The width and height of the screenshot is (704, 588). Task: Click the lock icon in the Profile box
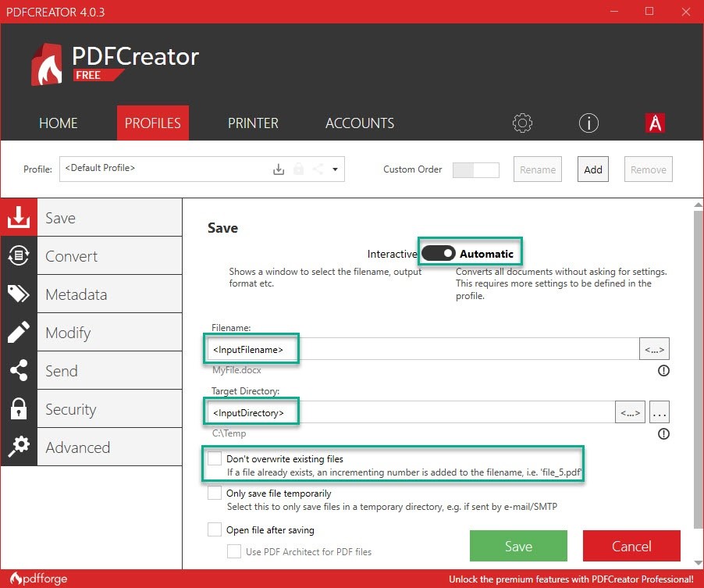pyautogui.click(x=299, y=169)
